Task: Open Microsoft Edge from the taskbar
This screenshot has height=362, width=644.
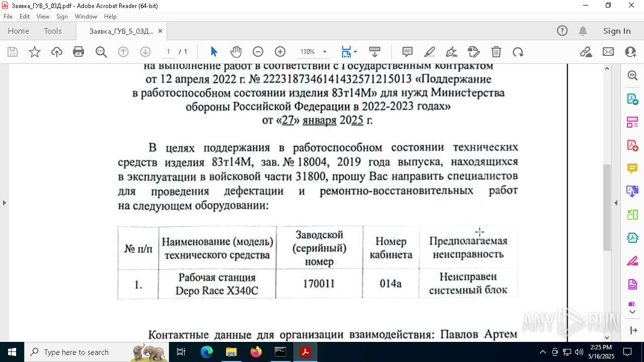Action: tap(207, 352)
